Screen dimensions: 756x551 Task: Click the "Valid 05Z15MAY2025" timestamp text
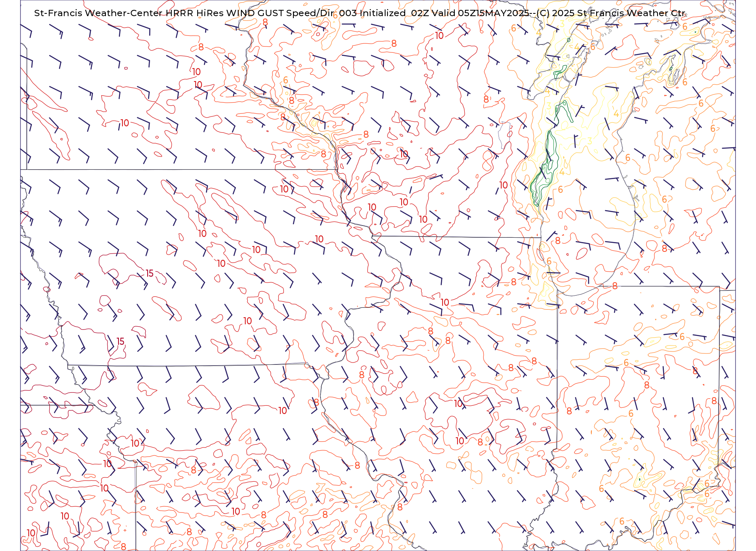[480, 13]
